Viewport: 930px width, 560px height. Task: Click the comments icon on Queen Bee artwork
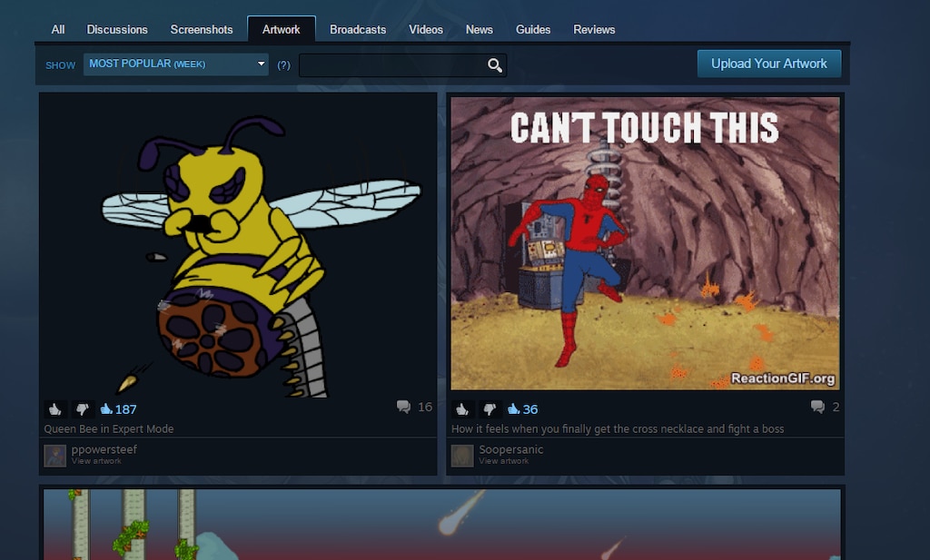(x=403, y=407)
